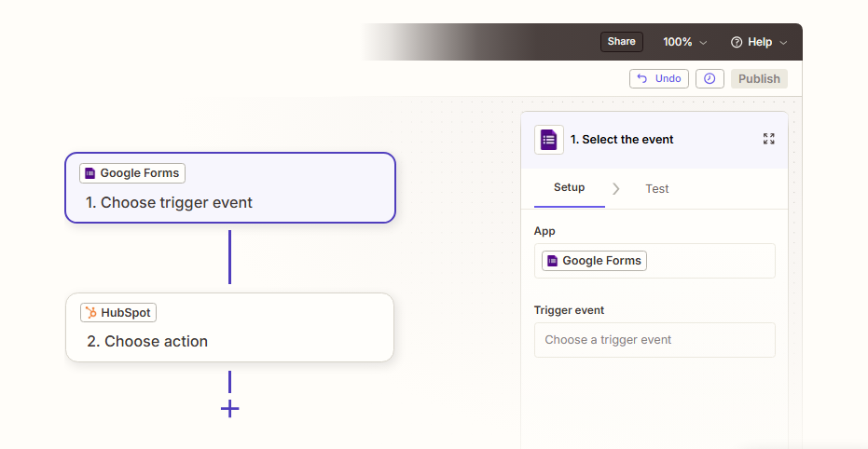Click the help question mark icon
This screenshot has width=868, height=449.
pos(737,42)
